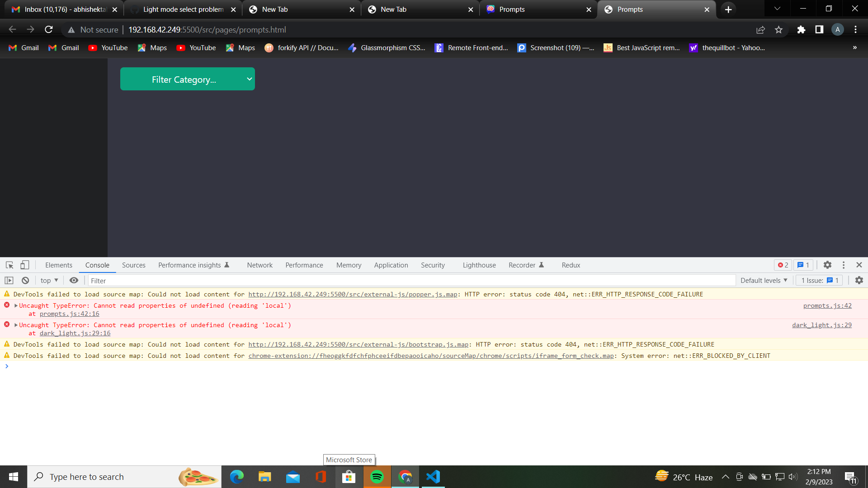
Task: Select the inspect element tool in DevTools
Action: 9,265
